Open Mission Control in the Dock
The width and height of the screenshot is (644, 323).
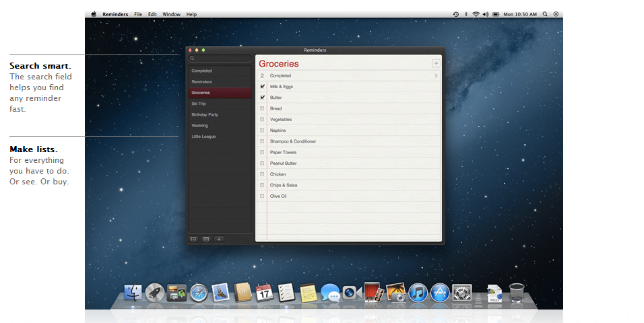point(176,293)
